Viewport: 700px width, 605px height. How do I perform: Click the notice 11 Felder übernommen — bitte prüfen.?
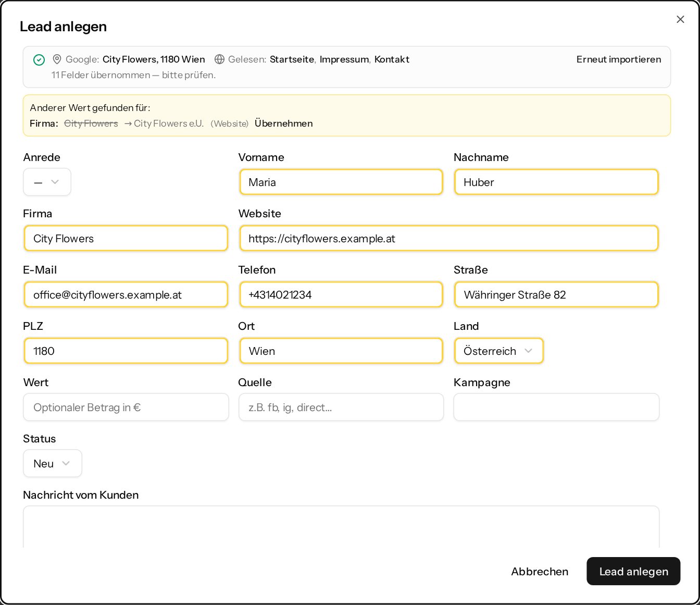133,75
